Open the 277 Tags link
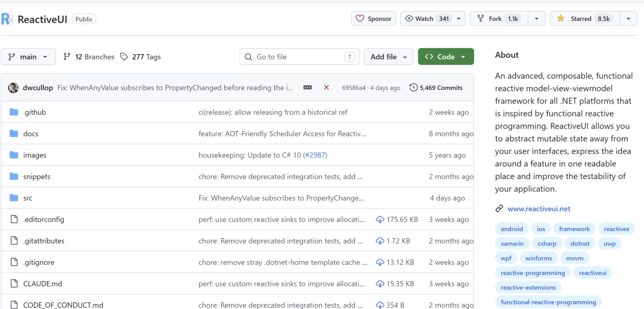Image resolution: width=644 pixels, height=309 pixels. pyautogui.click(x=141, y=57)
